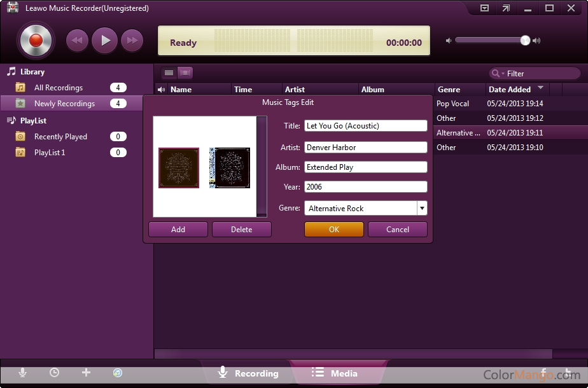Open the Genre dropdown in Music Tags Edit
The height and width of the screenshot is (388, 588).
click(x=421, y=208)
